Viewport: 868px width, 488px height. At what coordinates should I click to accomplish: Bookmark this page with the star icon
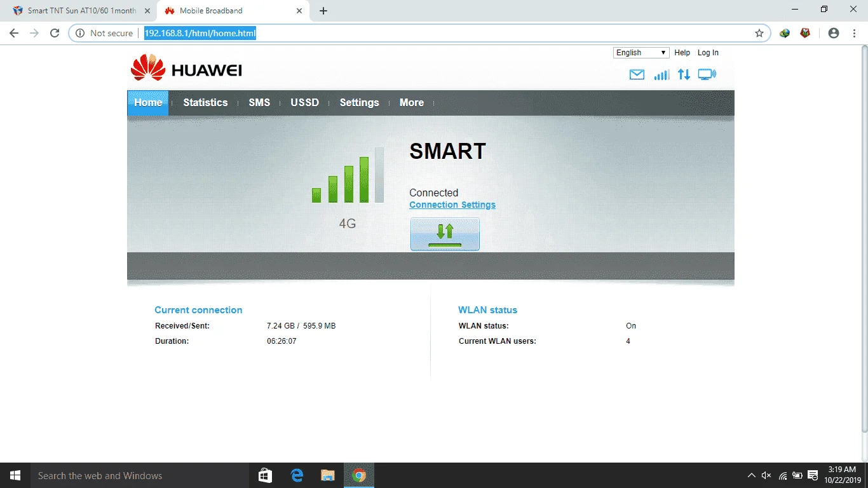[759, 33]
